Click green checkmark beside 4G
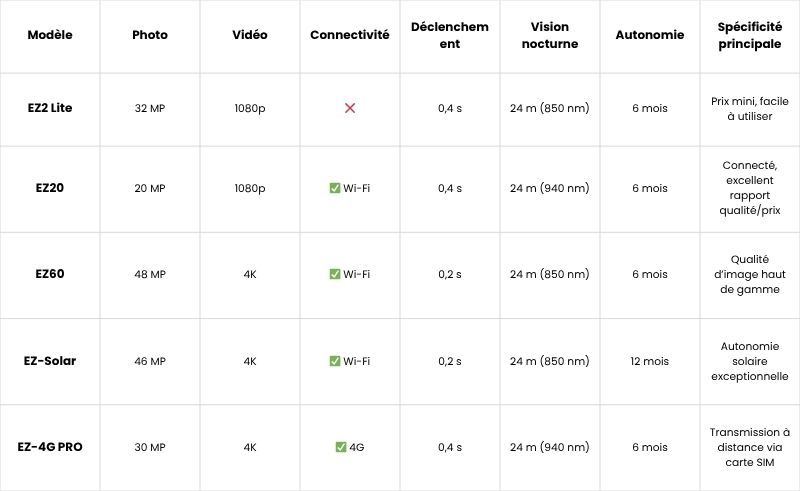800x491 pixels. click(341, 447)
